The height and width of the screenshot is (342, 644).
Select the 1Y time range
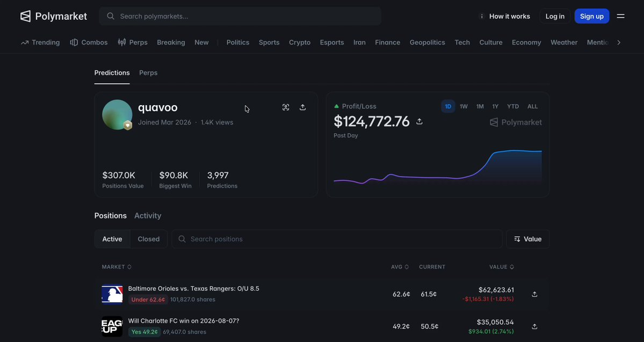[x=495, y=106]
